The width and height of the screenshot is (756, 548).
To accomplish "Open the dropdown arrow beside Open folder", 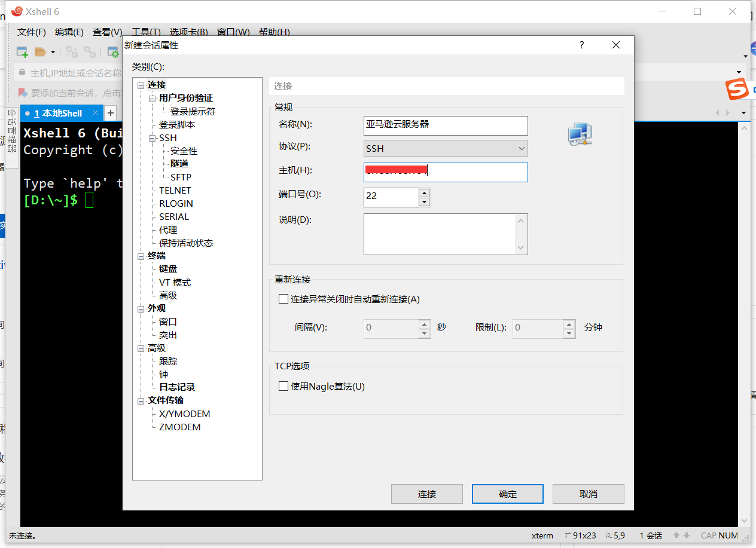I will click(x=53, y=52).
